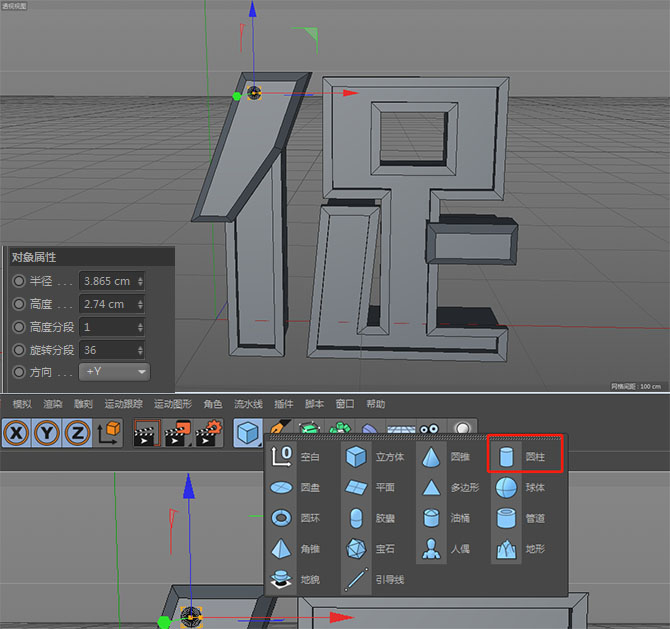Add a 圆盘 disc primitive

[296, 487]
